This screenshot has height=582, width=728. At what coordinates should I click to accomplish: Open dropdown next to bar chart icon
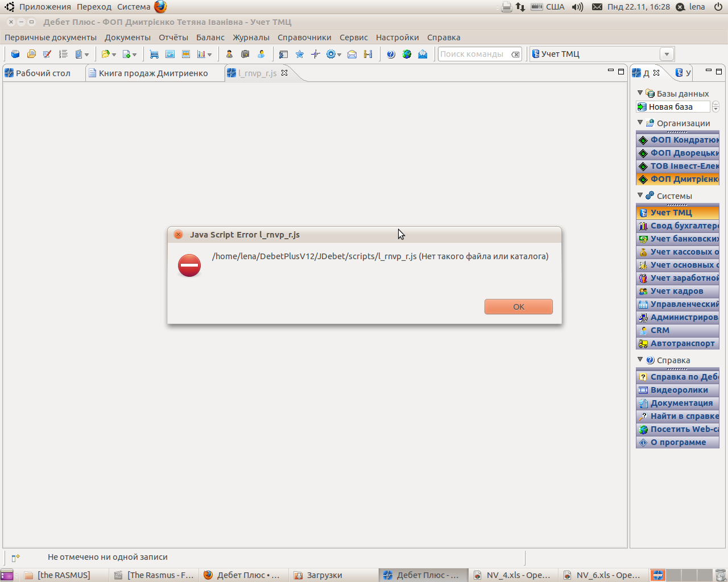[209, 55]
